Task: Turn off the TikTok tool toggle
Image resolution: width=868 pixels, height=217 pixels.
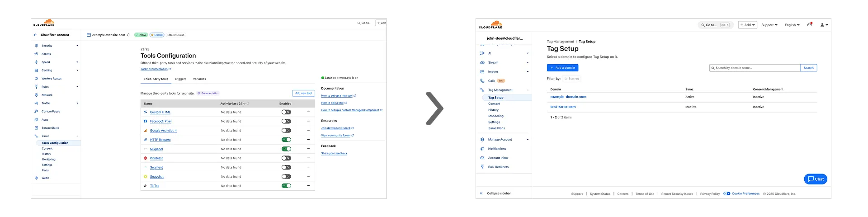Action: pos(286,186)
